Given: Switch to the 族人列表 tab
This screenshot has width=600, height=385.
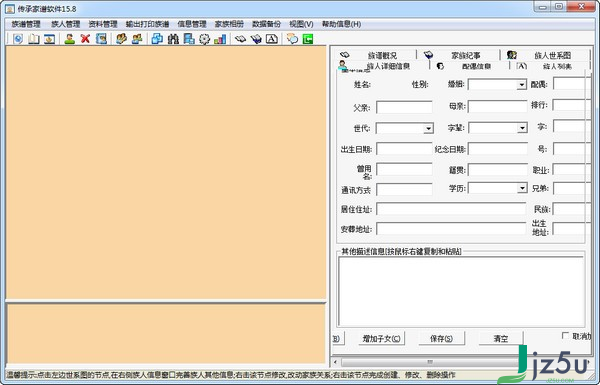Looking at the screenshot, I should pyautogui.click(x=550, y=66).
